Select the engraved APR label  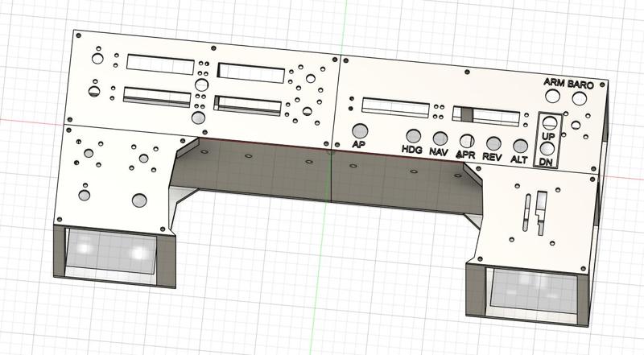coord(466,154)
